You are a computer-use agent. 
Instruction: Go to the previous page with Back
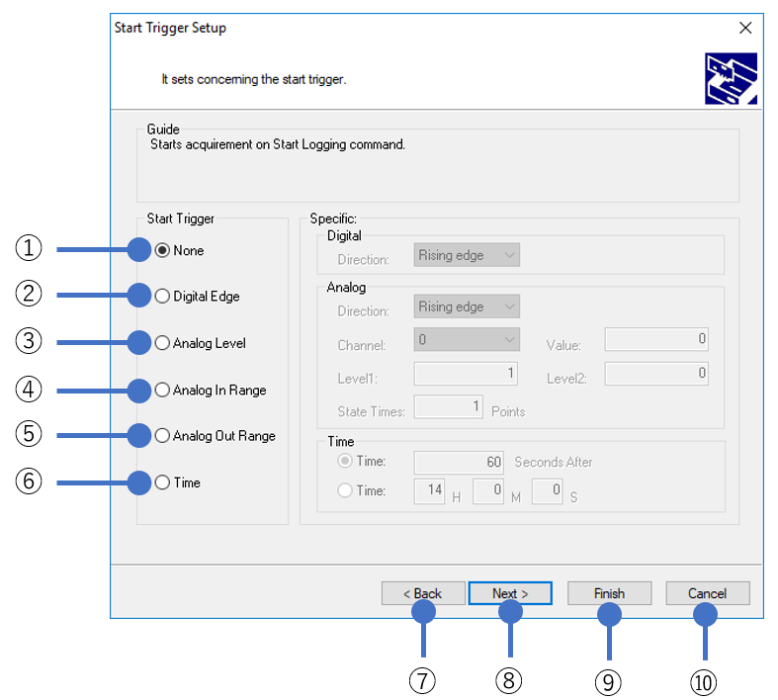[422, 593]
